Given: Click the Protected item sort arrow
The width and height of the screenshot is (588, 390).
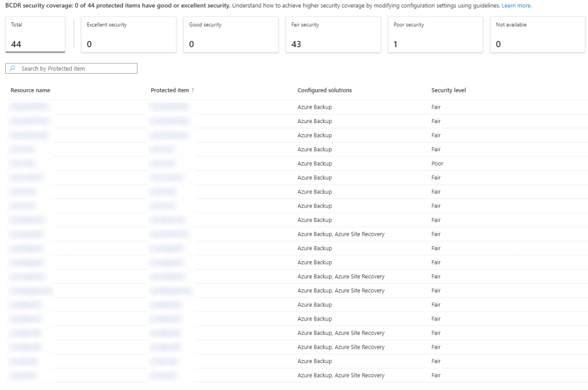Looking at the screenshot, I should click(193, 90).
